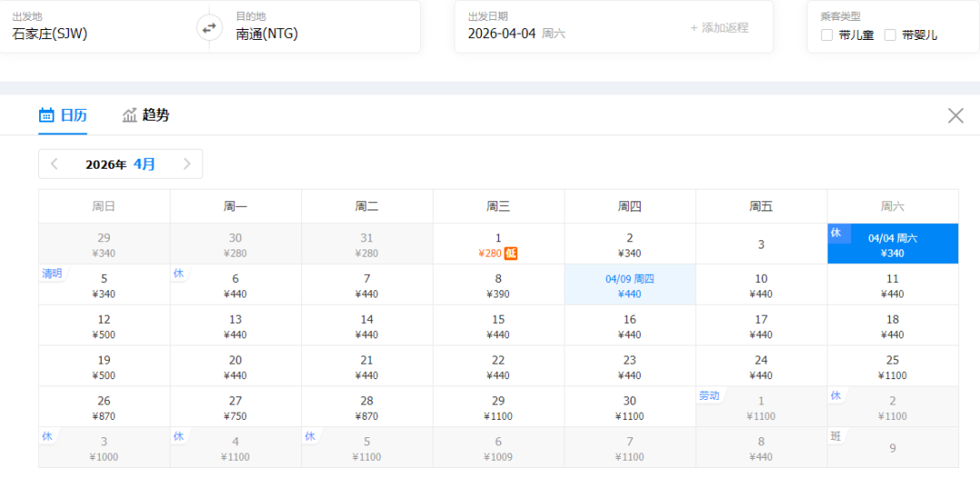Select April 5 清明 date cell

[104, 284]
